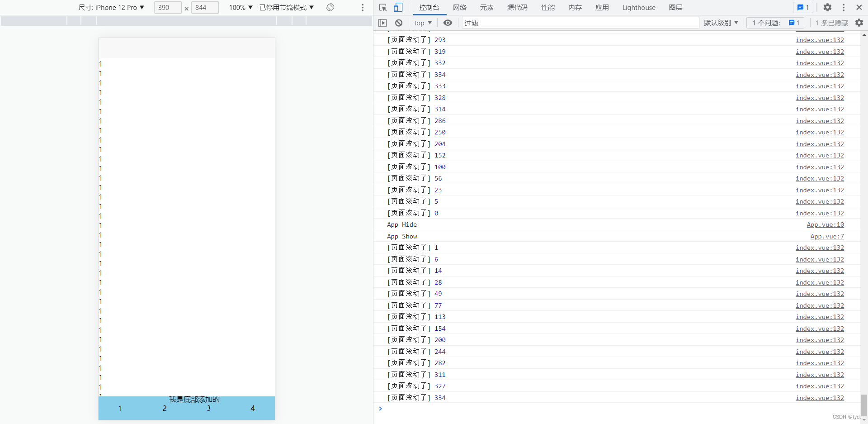Viewport: 868px width, 424px height.
Task: Click the 1 条已隐藏 hidden messages label
Action: tap(832, 23)
